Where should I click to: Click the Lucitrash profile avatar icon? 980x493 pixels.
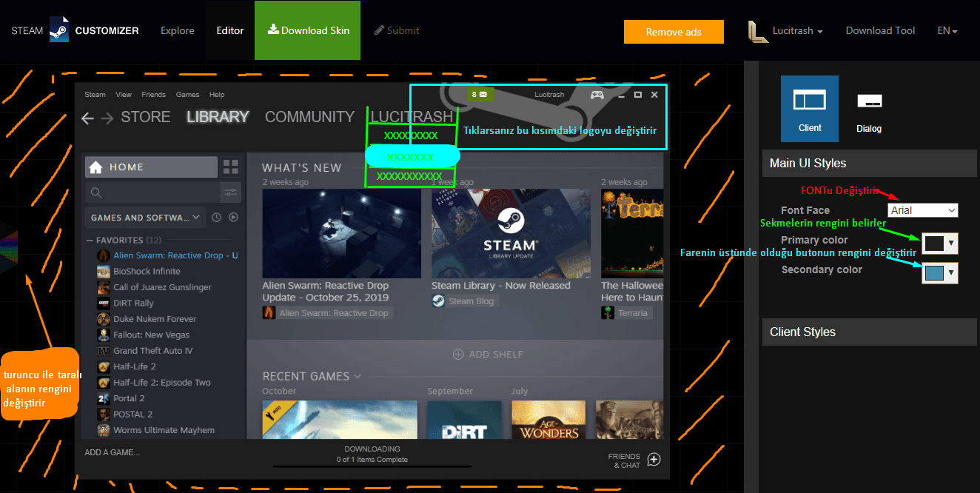tap(757, 31)
